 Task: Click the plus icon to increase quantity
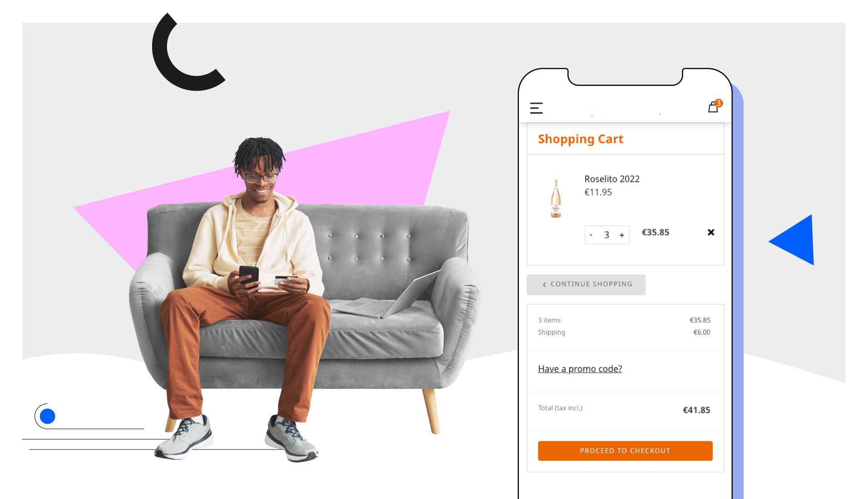pyautogui.click(x=622, y=235)
